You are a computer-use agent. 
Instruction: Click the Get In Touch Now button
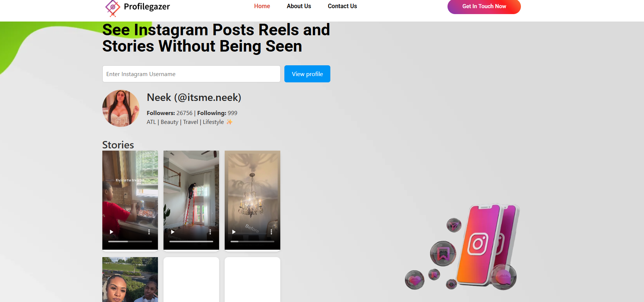coord(484,6)
